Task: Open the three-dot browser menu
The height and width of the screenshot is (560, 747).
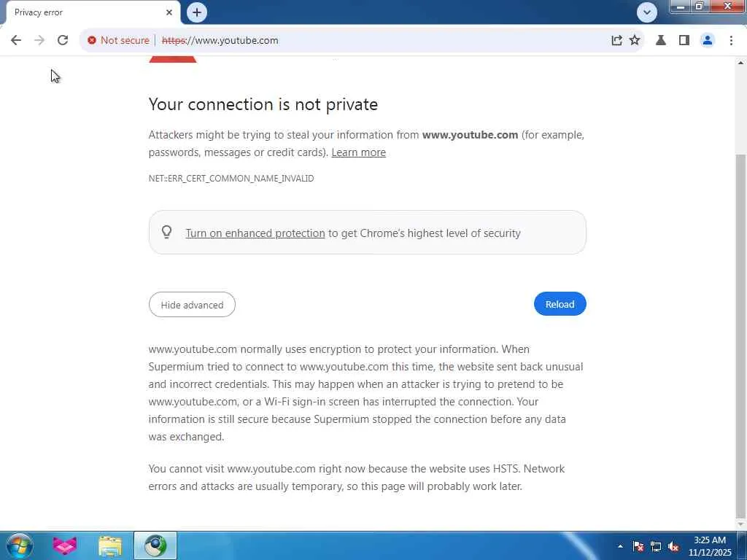Action: pyautogui.click(x=731, y=40)
